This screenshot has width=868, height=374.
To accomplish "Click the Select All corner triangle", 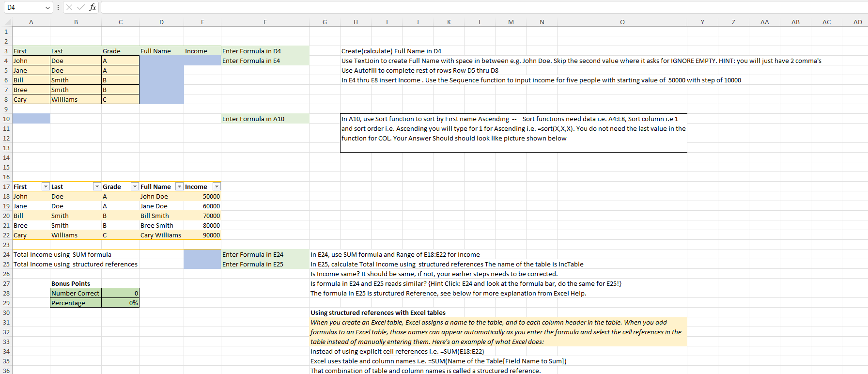I will coord(8,22).
